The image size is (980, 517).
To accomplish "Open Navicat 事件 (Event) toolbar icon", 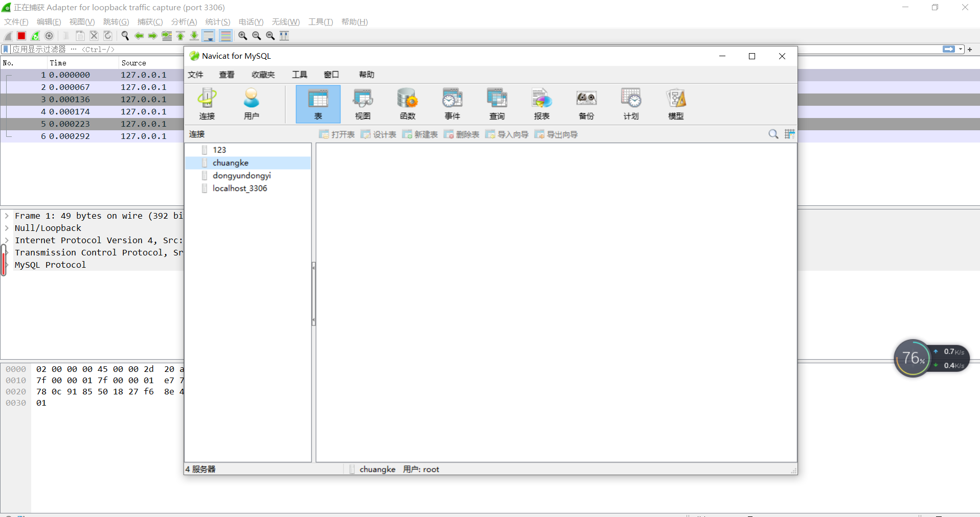I will [452, 104].
